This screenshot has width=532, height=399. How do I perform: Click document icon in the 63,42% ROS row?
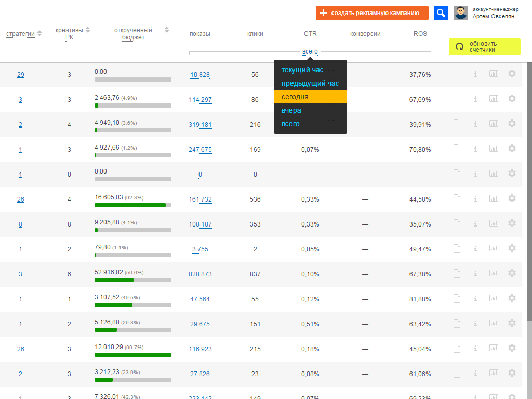coord(457,323)
